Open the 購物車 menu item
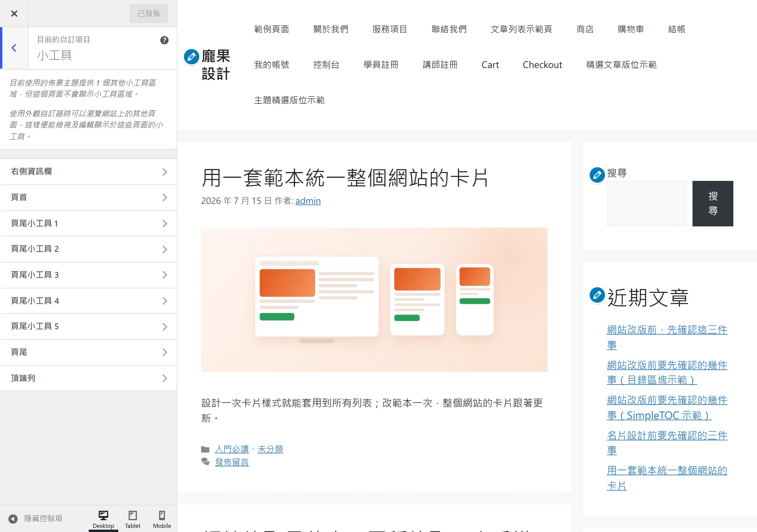 pos(631,29)
